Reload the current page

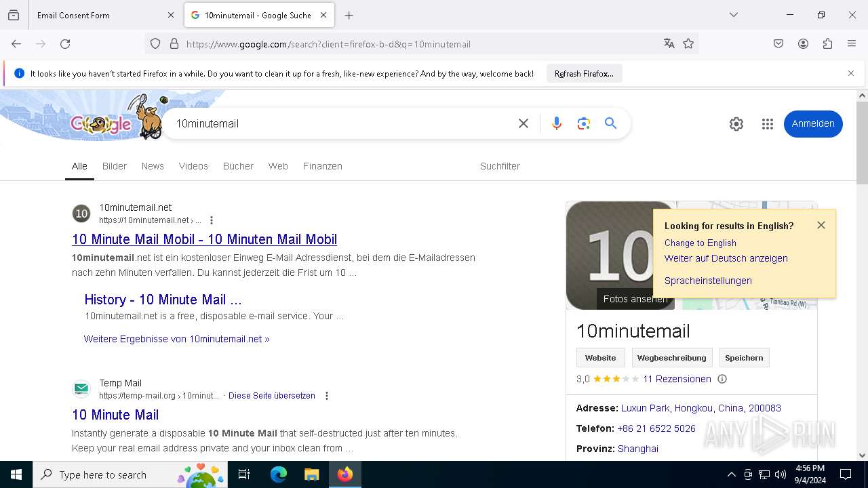click(x=65, y=44)
